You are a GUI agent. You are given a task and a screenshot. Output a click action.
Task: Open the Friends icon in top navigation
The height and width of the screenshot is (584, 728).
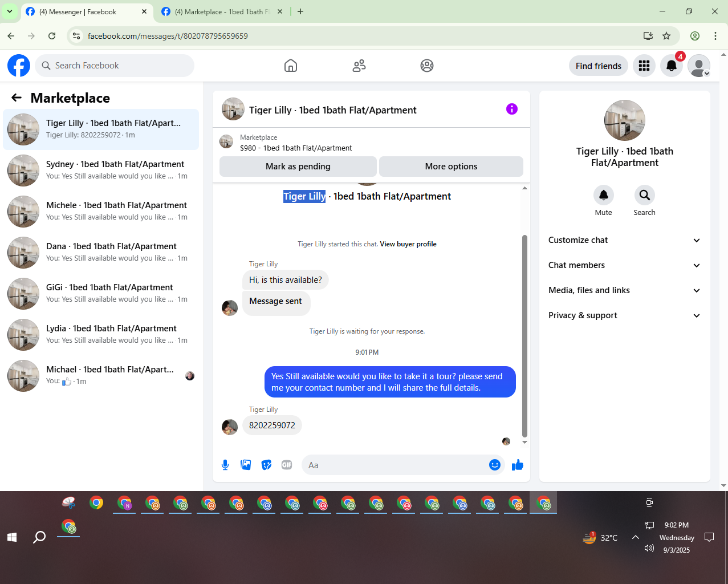coord(359,66)
